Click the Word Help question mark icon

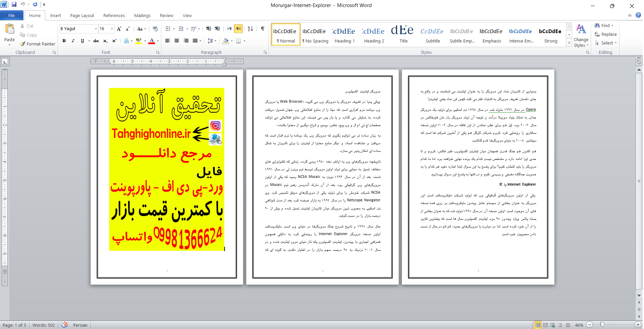(x=638, y=15)
